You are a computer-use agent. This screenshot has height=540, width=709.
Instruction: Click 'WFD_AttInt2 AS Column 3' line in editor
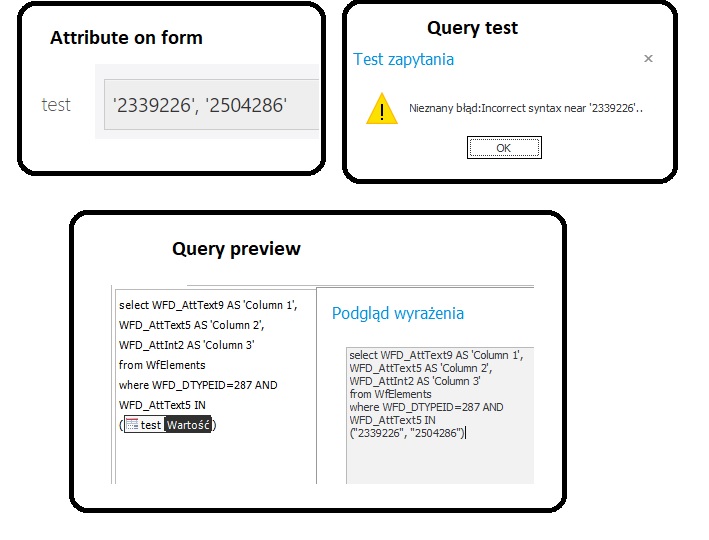tap(186, 345)
